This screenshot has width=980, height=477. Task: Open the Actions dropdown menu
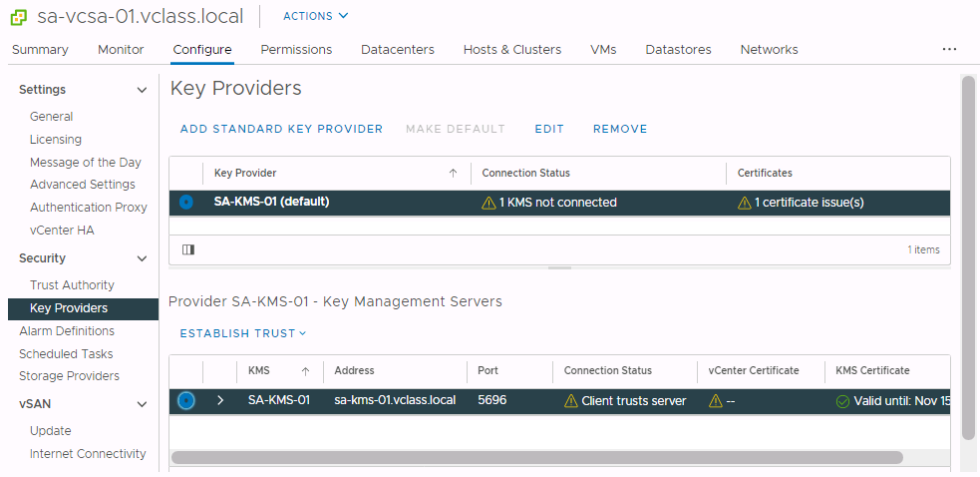click(316, 16)
